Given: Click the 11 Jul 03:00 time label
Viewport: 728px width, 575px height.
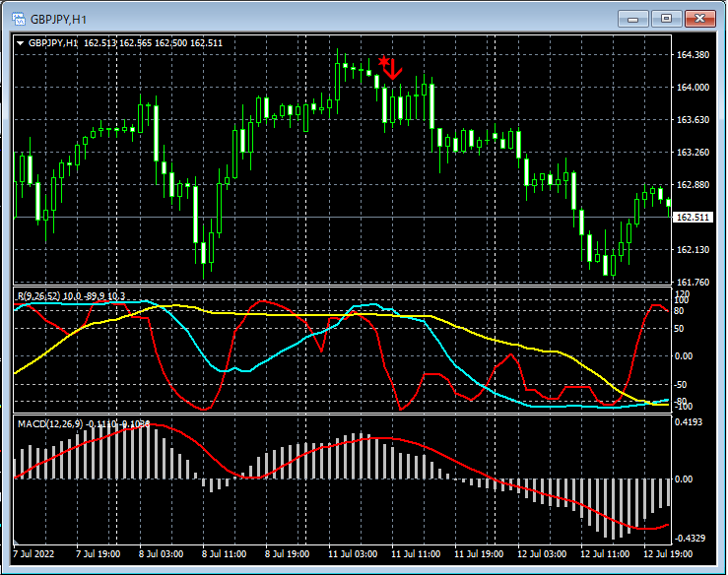Looking at the screenshot, I should 355,554.
